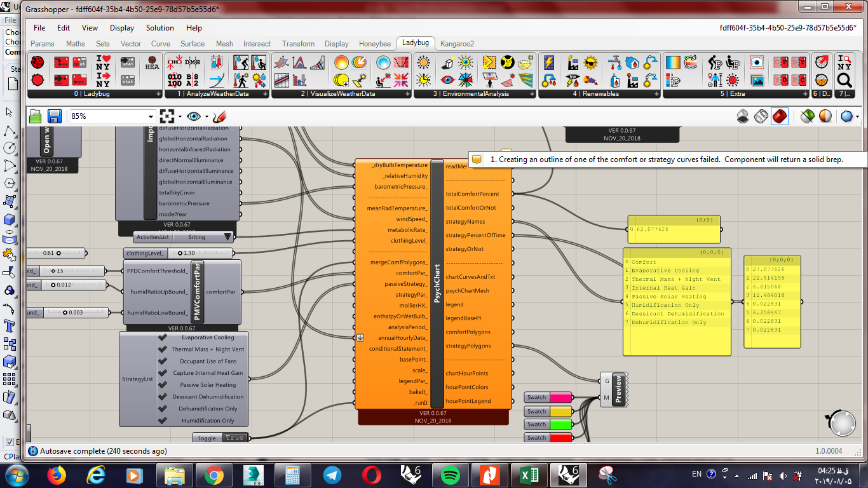Toggle Capture Internal Heat Gain checkbox
This screenshot has width=868, height=488.
coord(163,374)
